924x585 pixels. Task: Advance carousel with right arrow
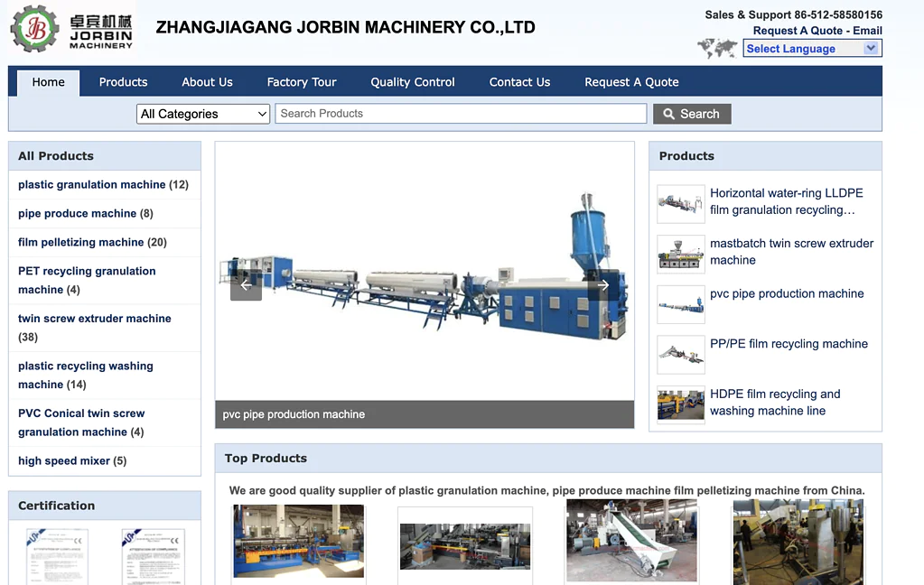click(x=603, y=285)
